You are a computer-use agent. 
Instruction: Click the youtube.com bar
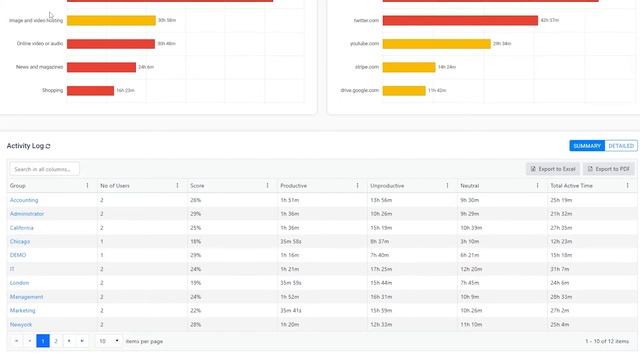click(437, 44)
